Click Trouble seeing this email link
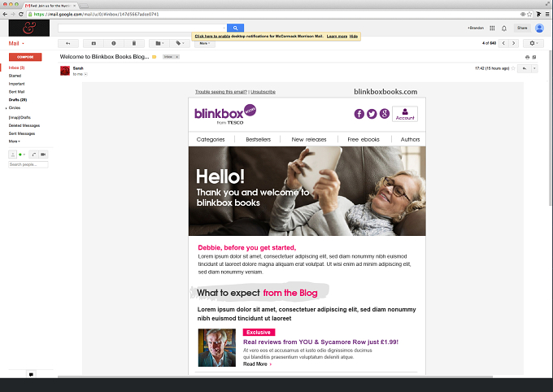Screen dimensions: 553x392 (x=221, y=92)
